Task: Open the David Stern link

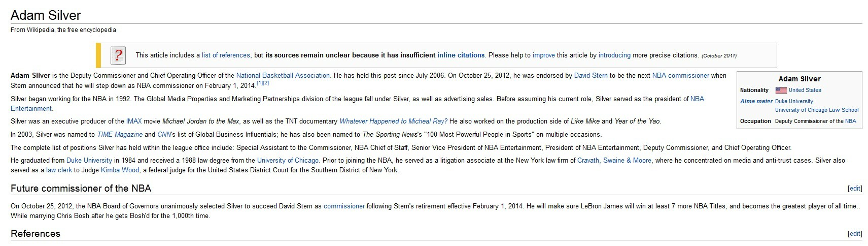Action: [591, 76]
